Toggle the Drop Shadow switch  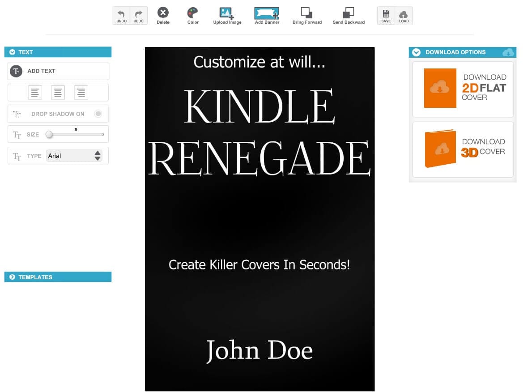tap(98, 114)
